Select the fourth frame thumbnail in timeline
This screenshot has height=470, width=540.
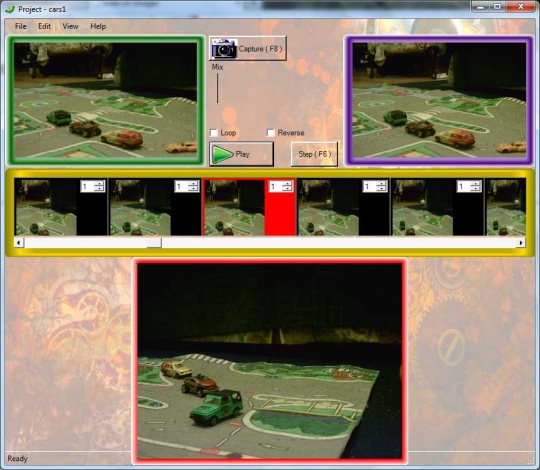click(x=329, y=207)
